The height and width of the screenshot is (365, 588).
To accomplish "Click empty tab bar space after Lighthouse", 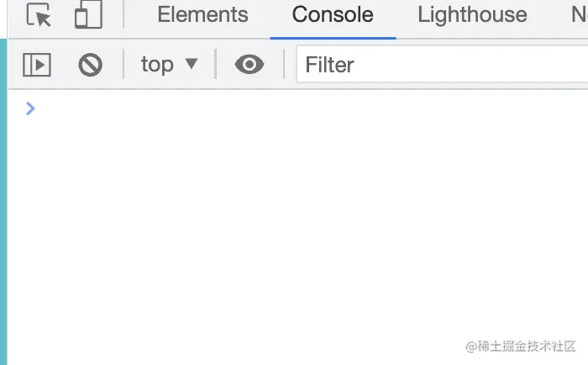I will 549,15.
